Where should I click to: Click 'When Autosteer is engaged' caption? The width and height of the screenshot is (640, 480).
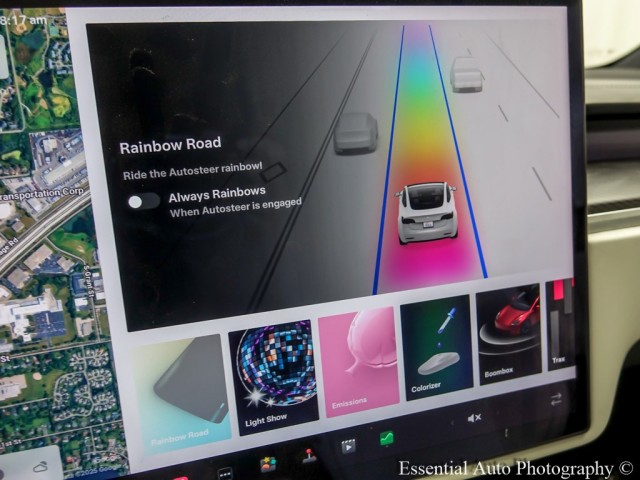click(x=236, y=207)
